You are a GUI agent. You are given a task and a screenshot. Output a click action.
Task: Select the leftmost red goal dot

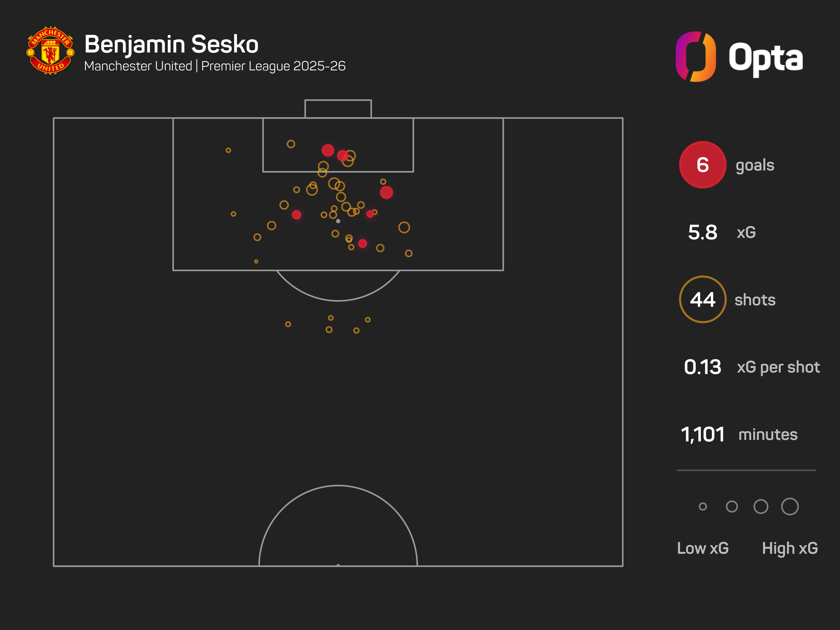297,215
